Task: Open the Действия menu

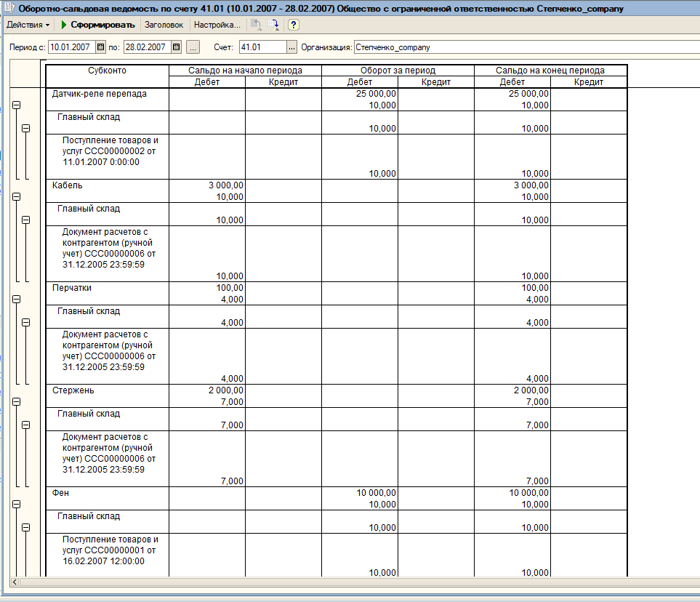Action: coord(28,25)
